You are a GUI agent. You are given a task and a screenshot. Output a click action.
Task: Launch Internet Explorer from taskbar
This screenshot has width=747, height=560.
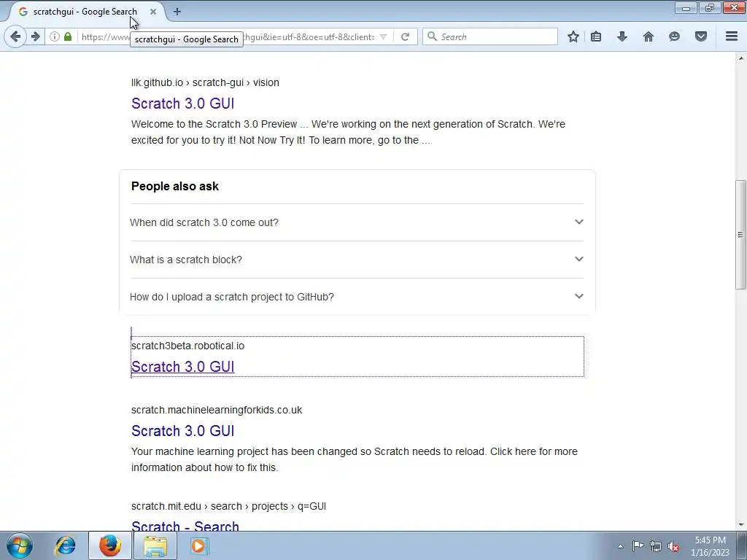coord(65,545)
